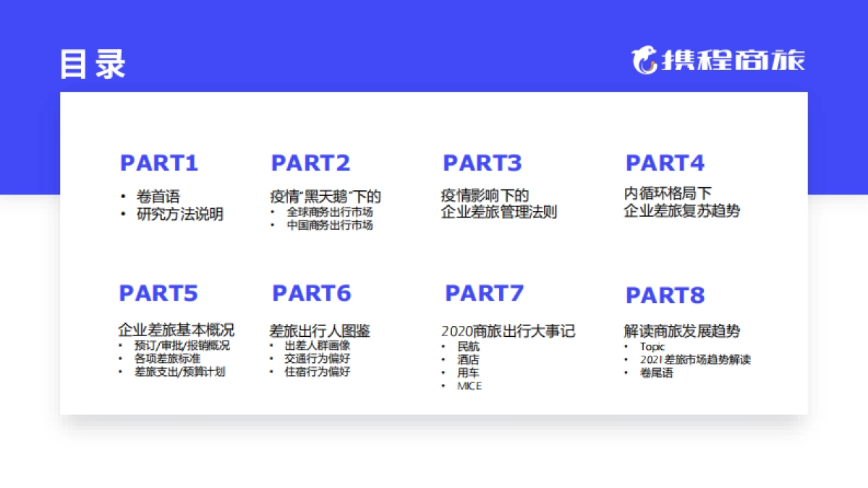Open 出差人群画像 under PART6

point(318,346)
